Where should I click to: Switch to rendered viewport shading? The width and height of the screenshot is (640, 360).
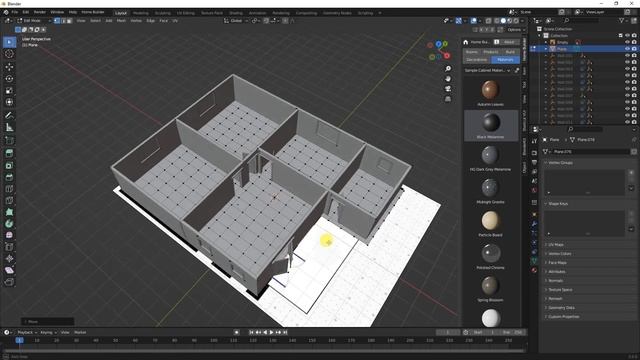point(516,20)
